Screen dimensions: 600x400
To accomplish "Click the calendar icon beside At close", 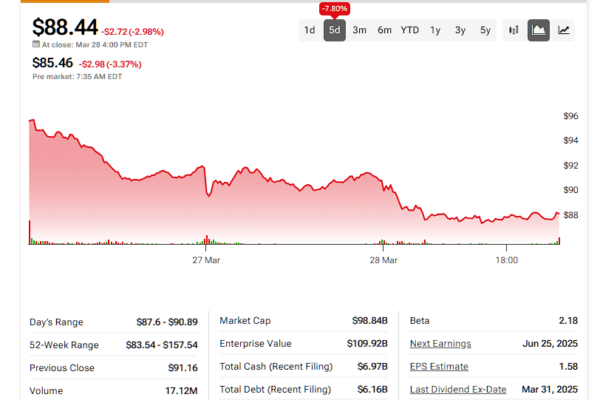I will click(x=36, y=44).
